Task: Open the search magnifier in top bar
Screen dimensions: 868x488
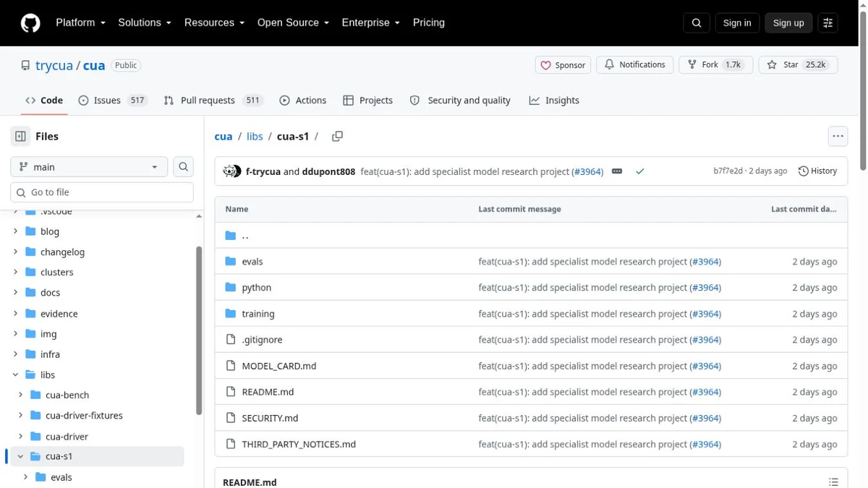Action: pos(697,23)
